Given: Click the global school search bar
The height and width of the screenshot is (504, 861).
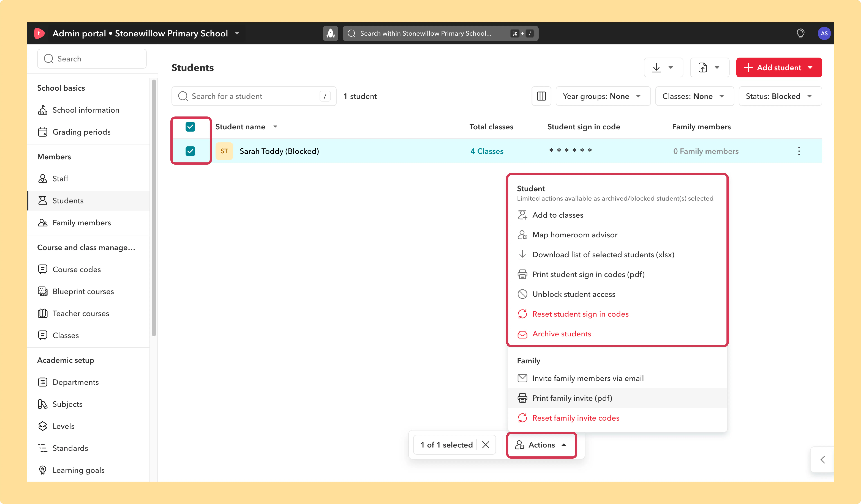Looking at the screenshot, I should coord(440,33).
